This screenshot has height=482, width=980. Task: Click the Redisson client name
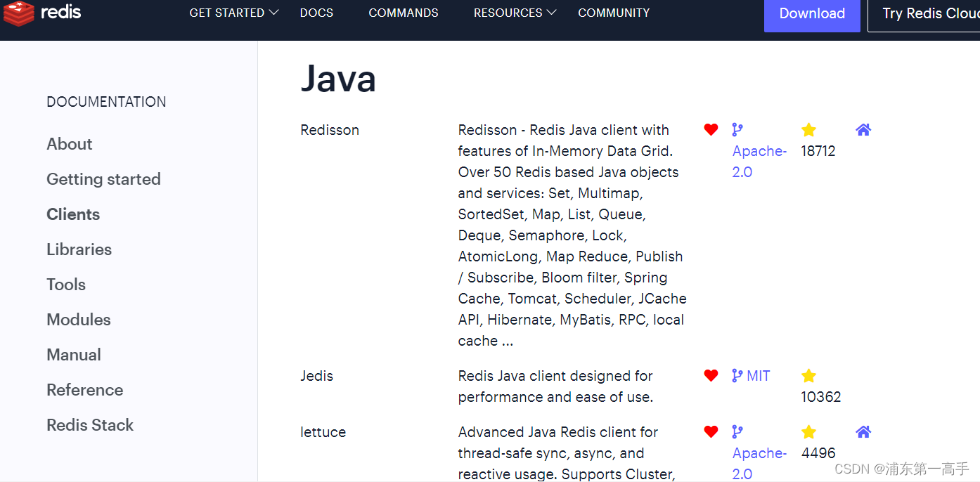tap(330, 130)
